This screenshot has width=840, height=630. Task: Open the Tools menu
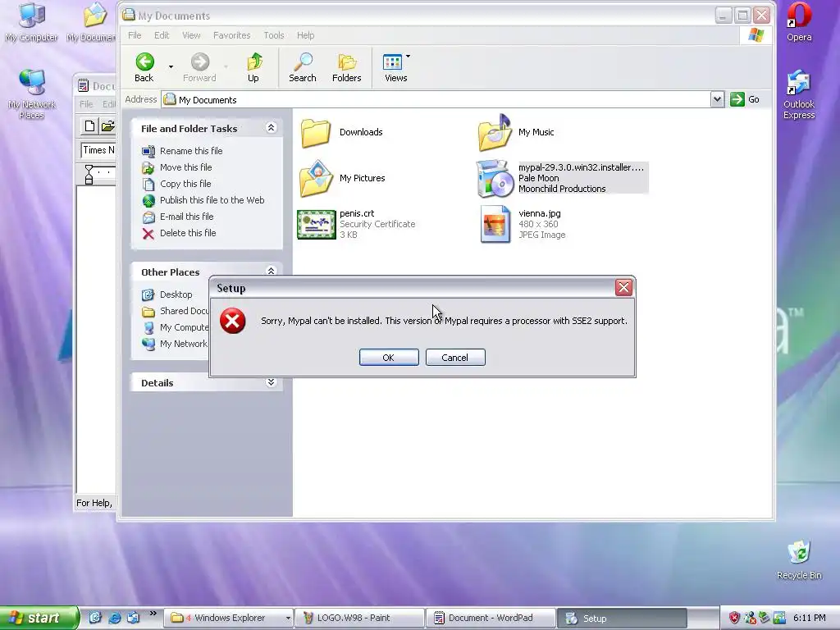pos(274,35)
